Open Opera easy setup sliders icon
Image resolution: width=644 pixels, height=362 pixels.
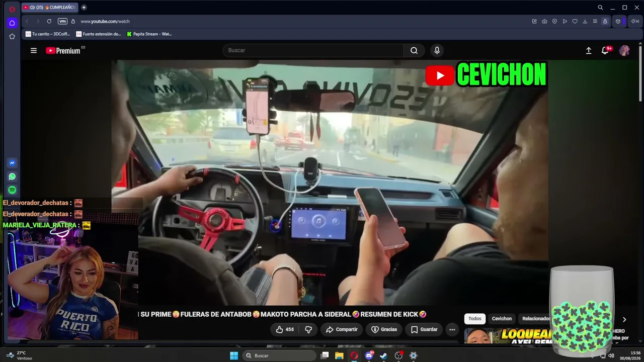point(595,21)
